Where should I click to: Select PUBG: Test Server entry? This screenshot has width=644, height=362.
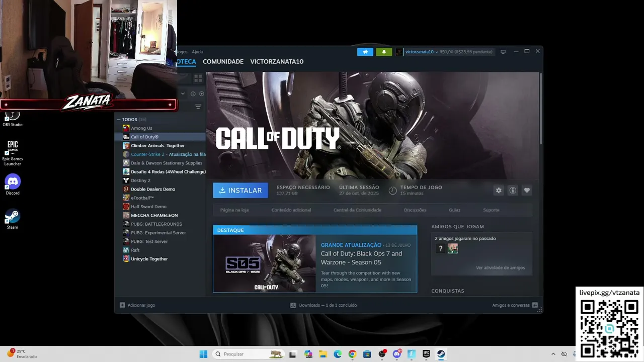(x=149, y=241)
